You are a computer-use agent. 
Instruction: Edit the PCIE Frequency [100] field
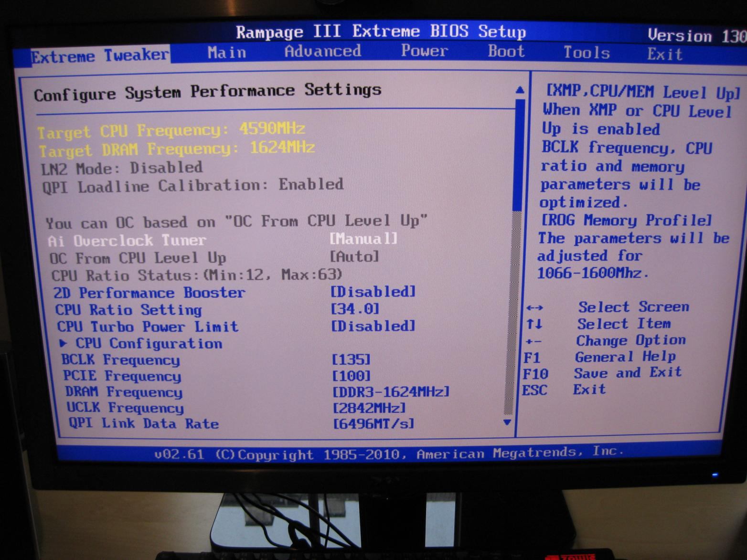point(351,376)
